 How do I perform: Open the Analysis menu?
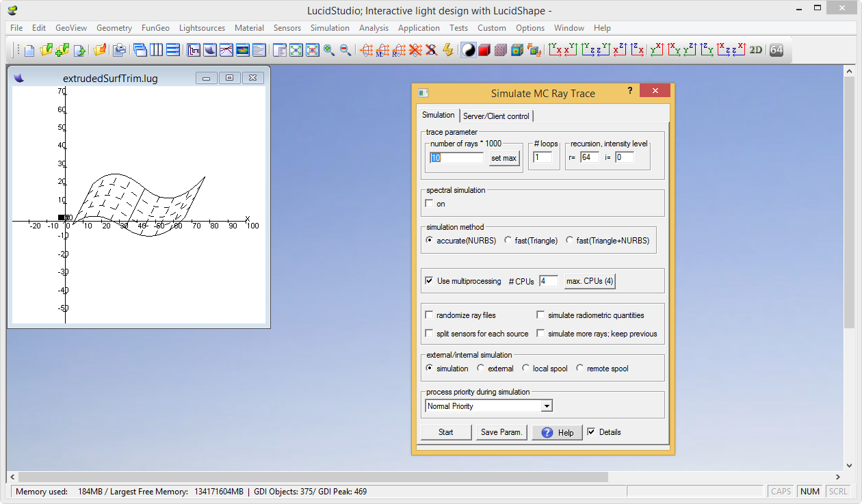374,28
